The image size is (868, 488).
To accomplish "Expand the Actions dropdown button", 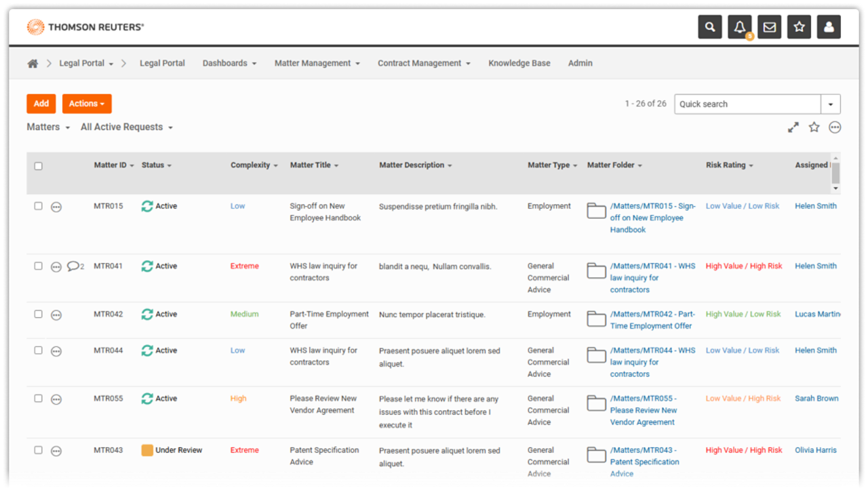I will pos(87,104).
